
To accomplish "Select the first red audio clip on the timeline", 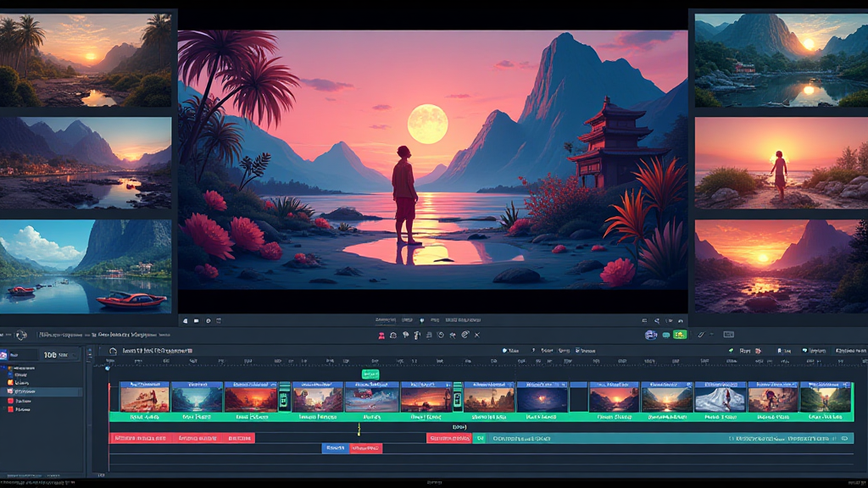I will click(x=141, y=438).
